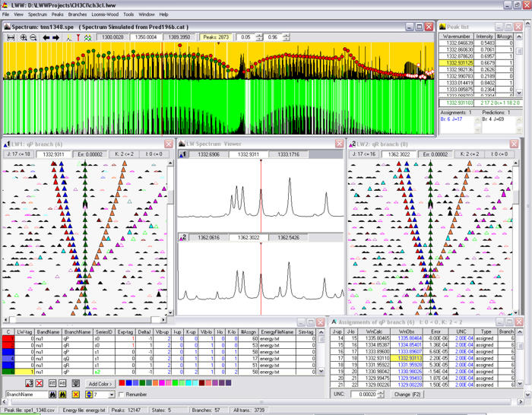532x415 pixels.
Task: Click the fit-width spectrum icon
Action: tap(11, 38)
